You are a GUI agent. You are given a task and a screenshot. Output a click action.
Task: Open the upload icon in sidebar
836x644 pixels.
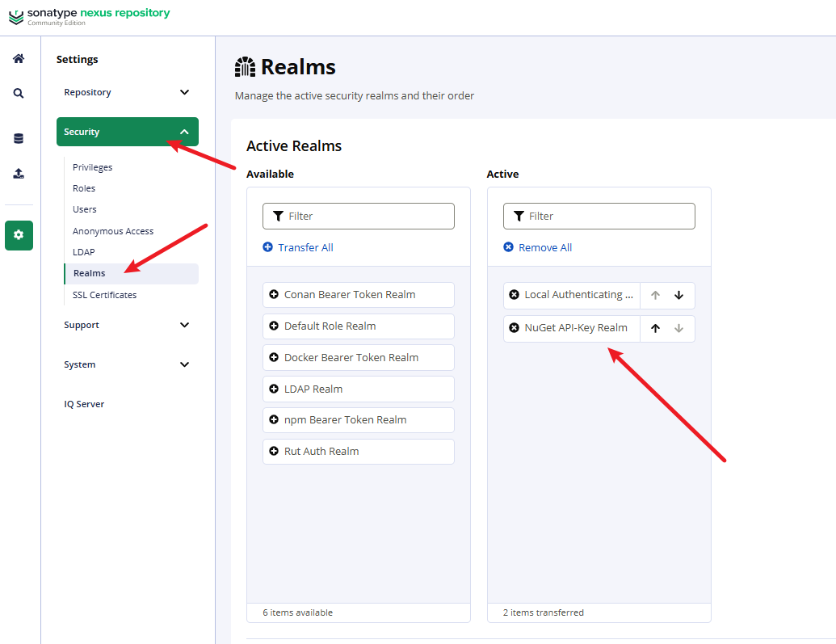(19, 174)
